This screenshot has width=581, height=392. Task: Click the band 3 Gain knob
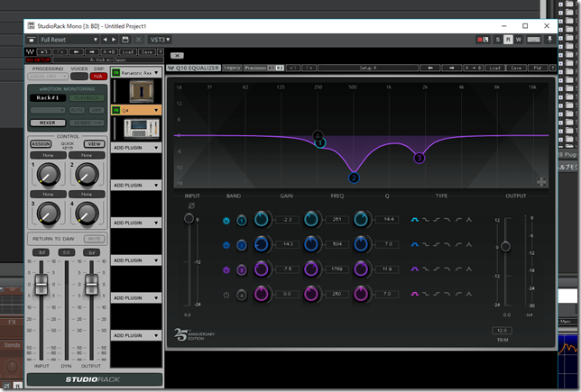[262, 269]
